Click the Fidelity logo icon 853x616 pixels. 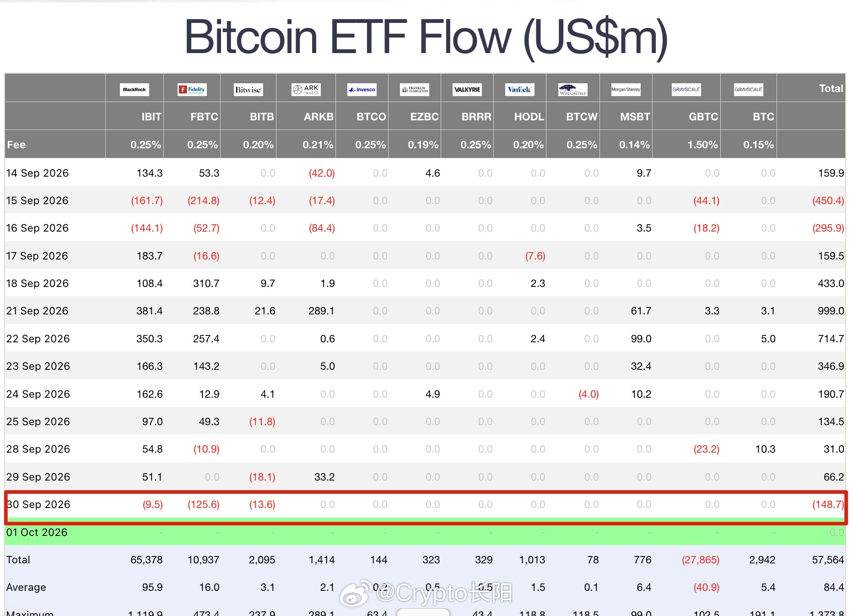tap(192, 89)
